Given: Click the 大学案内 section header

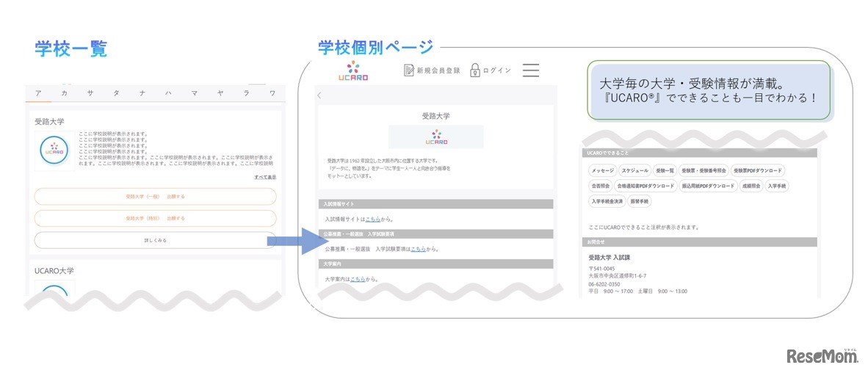Looking at the screenshot, I should click(435, 264).
